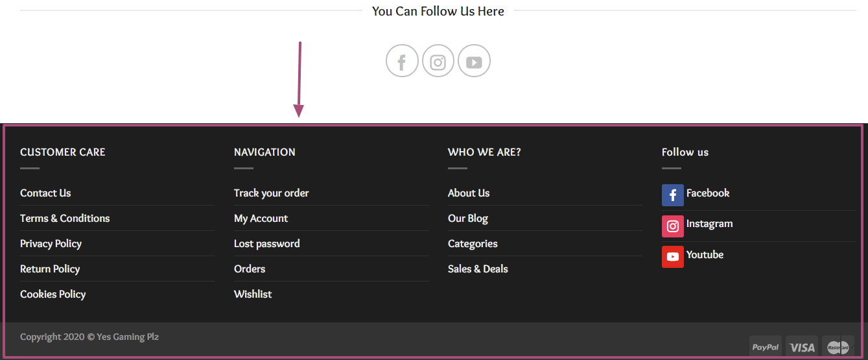Screen dimensions: 868x360
Task: Click the circular Instagram outline icon
Action: pos(438,61)
